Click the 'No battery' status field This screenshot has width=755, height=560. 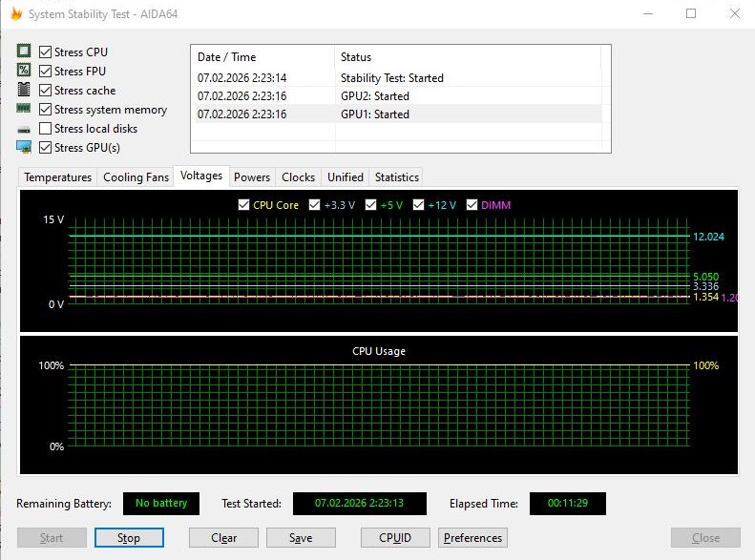pyautogui.click(x=161, y=503)
